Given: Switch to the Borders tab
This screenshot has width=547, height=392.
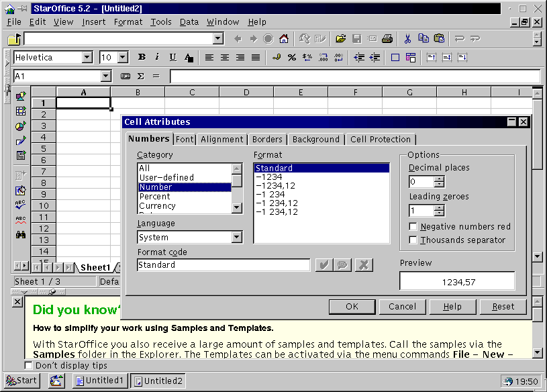Looking at the screenshot, I should click(267, 139).
